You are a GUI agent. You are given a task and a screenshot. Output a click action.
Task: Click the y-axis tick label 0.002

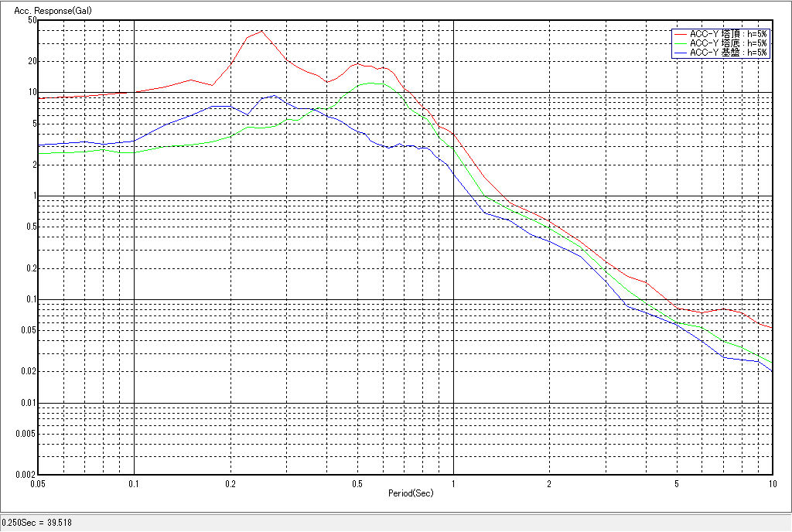click(x=27, y=475)
